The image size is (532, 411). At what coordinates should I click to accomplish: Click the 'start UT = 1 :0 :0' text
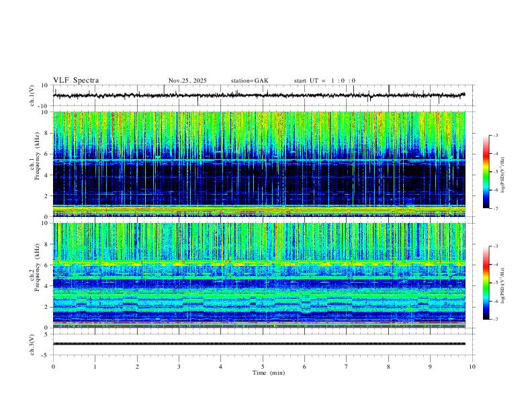[324, 81]
